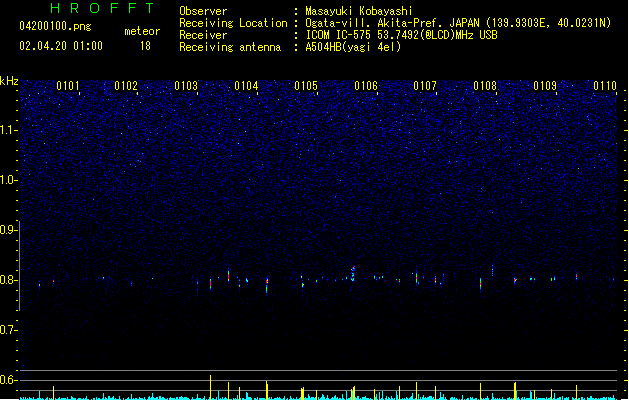Click the Observer field label
This screenshot has height=400, width=629.
click(203, 11)
